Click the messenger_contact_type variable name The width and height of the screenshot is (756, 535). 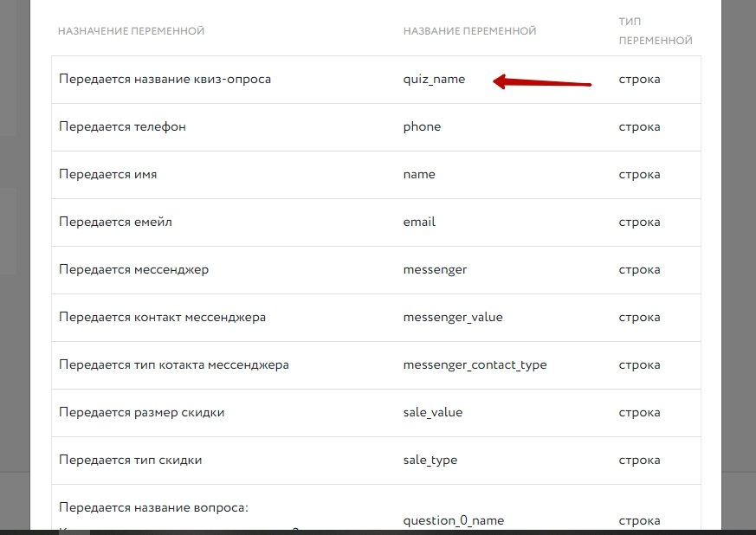475,365
